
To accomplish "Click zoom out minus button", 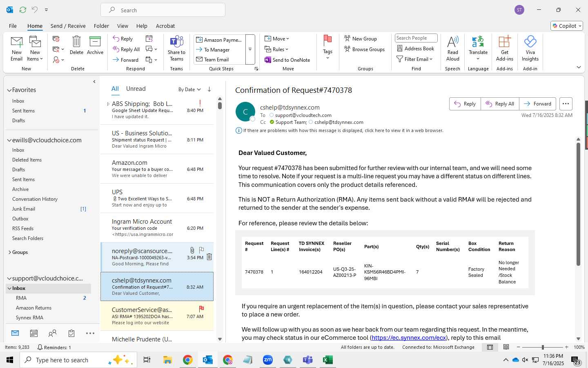I will click(x=519, y=347).
